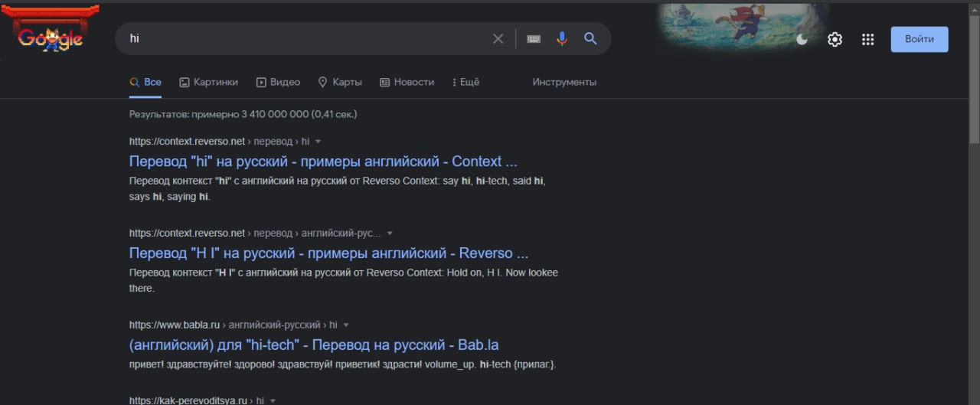Open Инструменты search tools
980x405 pixels.
pos(564,82)
